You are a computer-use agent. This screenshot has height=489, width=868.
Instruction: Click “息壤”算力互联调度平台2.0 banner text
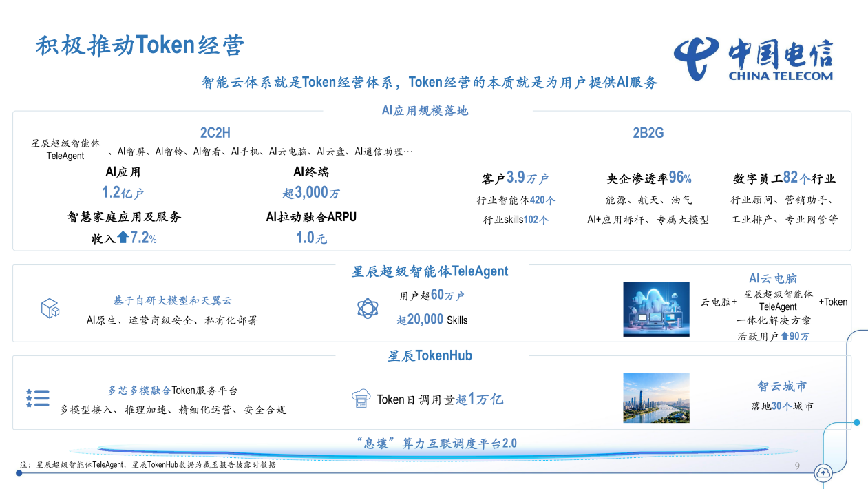coord(437,443)
